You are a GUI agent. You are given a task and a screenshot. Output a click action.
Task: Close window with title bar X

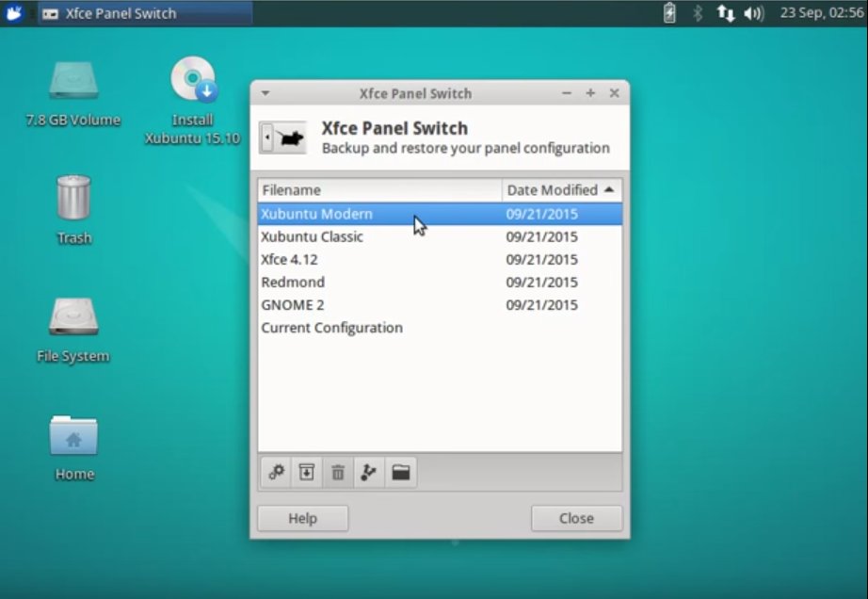coord(615,93)
